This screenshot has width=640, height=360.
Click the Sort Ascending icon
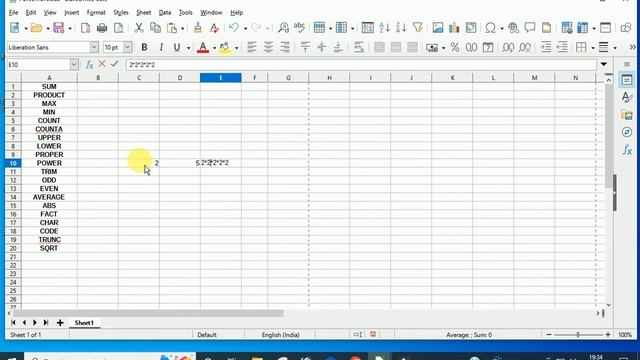384,28
